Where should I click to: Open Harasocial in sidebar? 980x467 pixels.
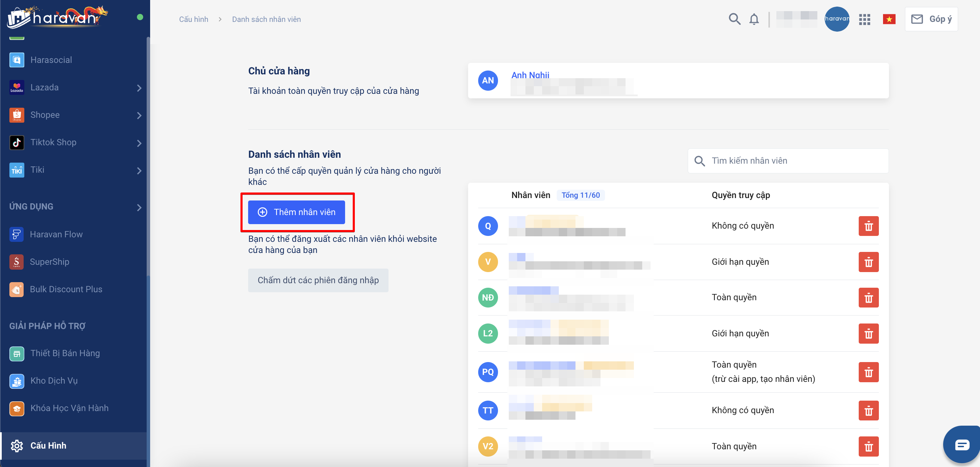(x=51, y=60)
